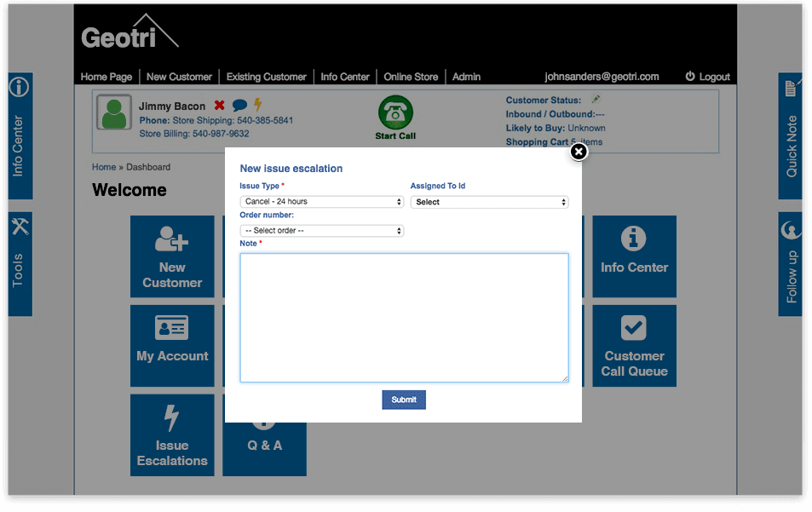The width and height of the screenshot is (812, 512).
Task: Open the Admin menu item
Action: (x=467, y=77)
